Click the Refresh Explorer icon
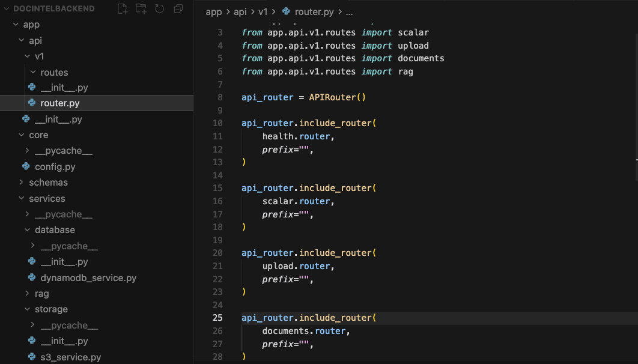The height and width of the screenshot is (364, 638). pos(159,8)
